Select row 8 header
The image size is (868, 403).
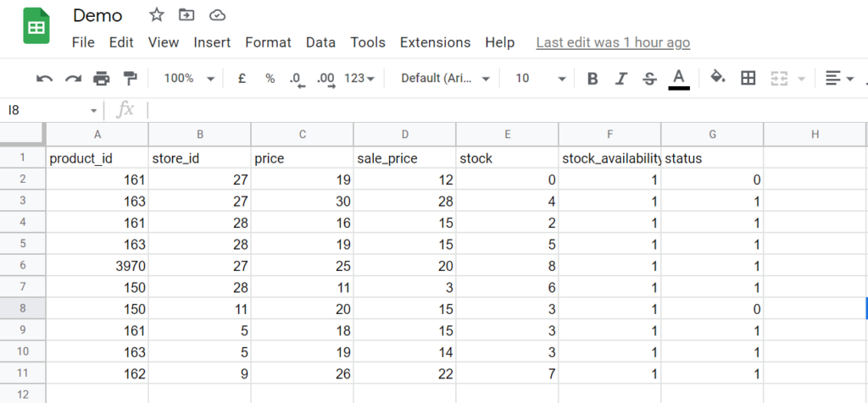(23, 308)
